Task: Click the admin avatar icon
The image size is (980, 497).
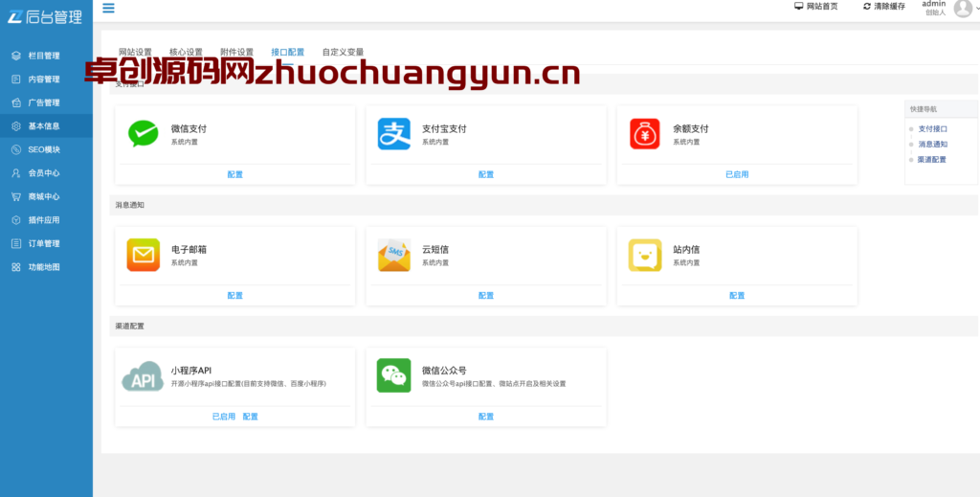Action: point(963,8)
